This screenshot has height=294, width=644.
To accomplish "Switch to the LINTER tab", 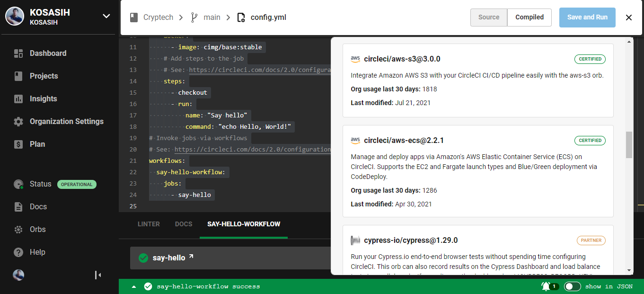I will pyautogui.click(x=149, y=224).
